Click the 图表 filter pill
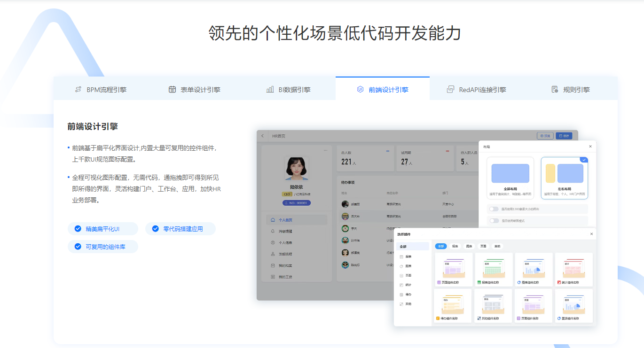Viewport: 644px width, 348px height. click(469, 246)
